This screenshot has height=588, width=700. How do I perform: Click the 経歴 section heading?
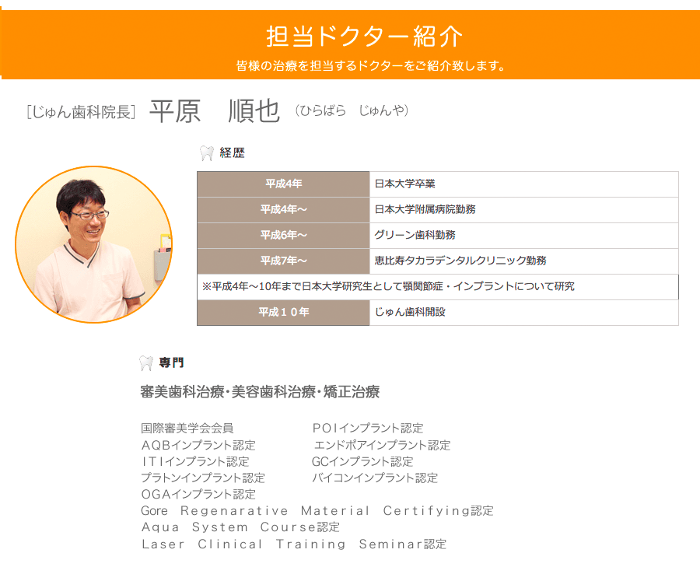[x=232, y=152]
